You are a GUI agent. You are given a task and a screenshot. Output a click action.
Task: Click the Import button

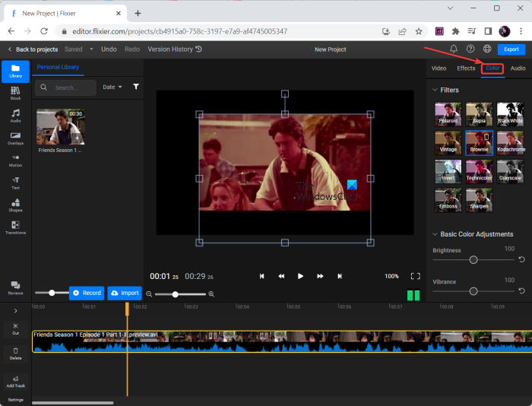[x=124, y=293]
